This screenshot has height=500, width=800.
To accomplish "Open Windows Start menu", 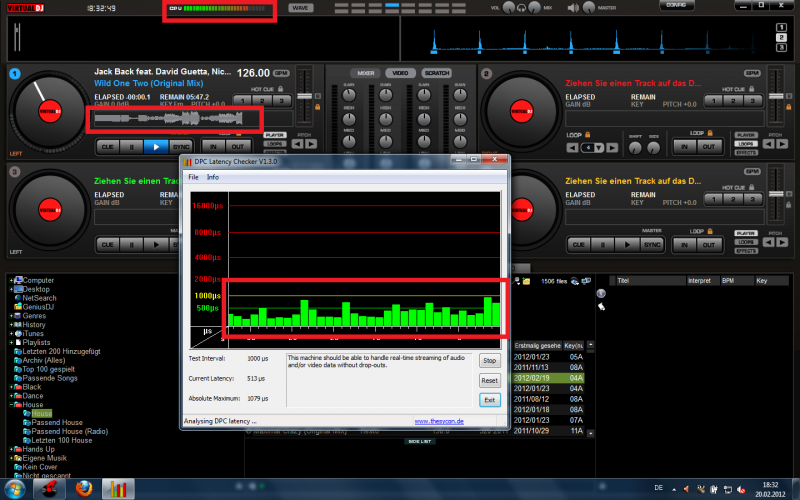I will click(14, 489).
